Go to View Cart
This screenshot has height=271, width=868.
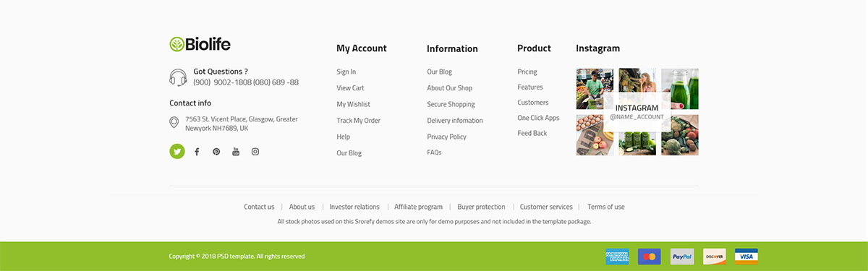pyautogui.click(x=350, y=88)
